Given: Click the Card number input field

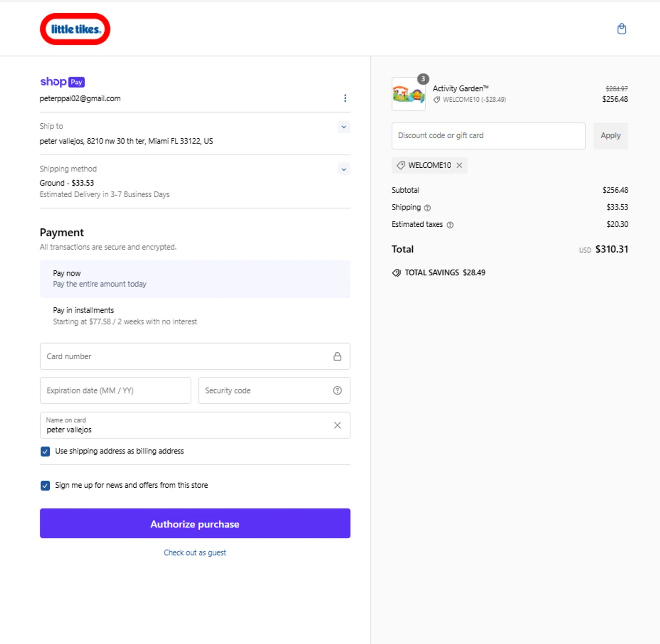Looking at the screenshot, I should pyautogui.click(x=195, y=356).
